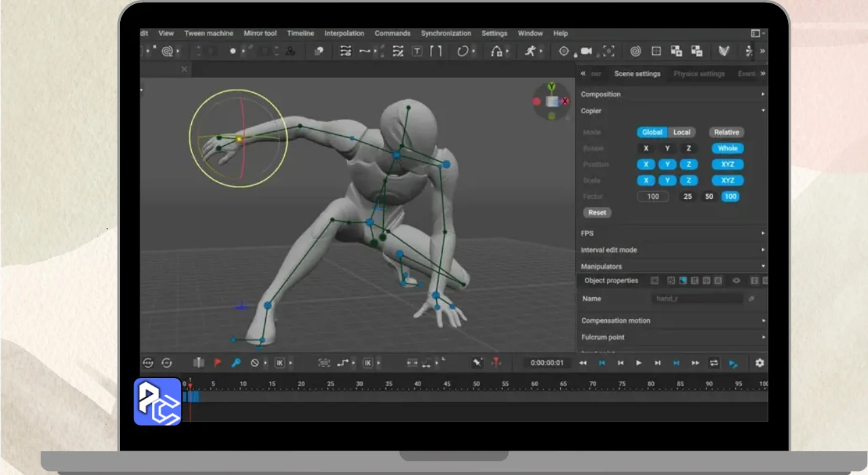868x475 pixels.
Task: Click the running figure animation icon
Action: 530,51
